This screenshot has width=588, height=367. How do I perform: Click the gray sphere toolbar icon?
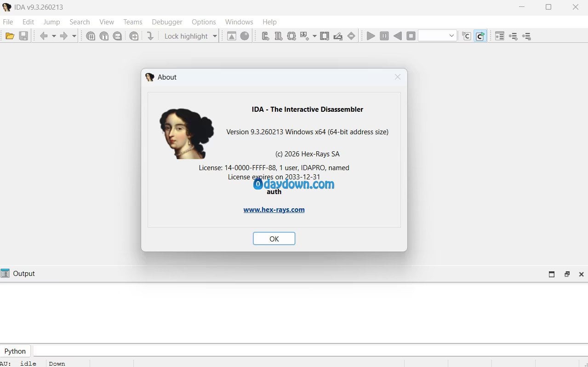245,36
